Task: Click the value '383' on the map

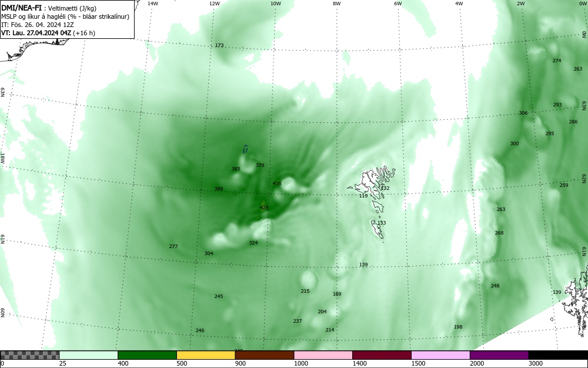Action: point(236,169)
